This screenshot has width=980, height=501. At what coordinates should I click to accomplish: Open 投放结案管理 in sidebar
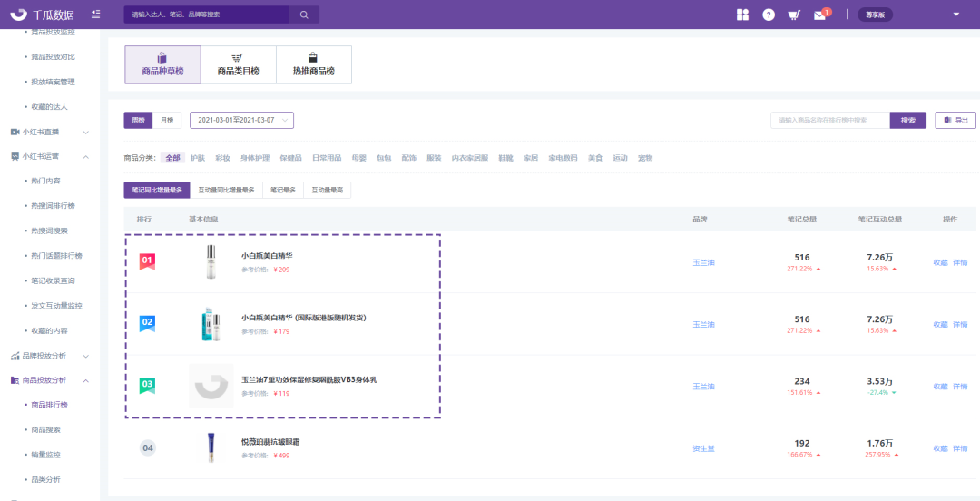pos(53,82)
